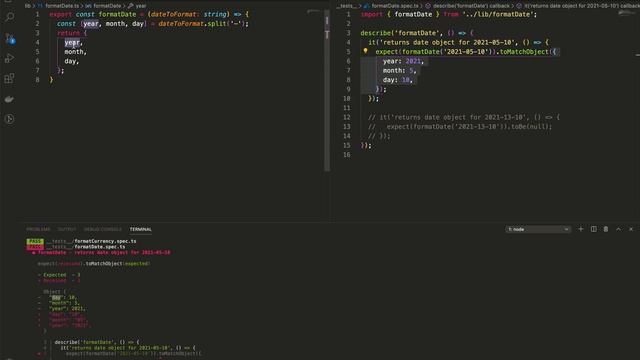Click '"month": 5,' expected line in terminal
The image size is (640, 360).
coord(64,303)
